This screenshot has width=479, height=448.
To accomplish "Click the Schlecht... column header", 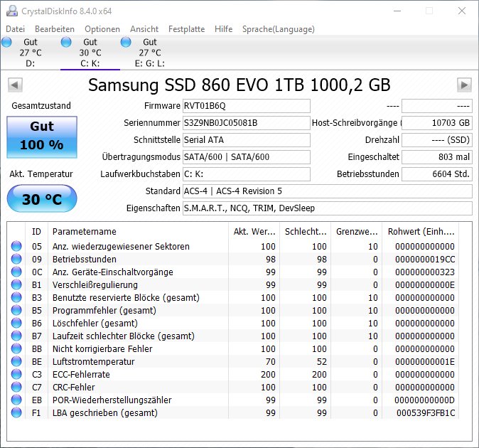I will (305, 231).
